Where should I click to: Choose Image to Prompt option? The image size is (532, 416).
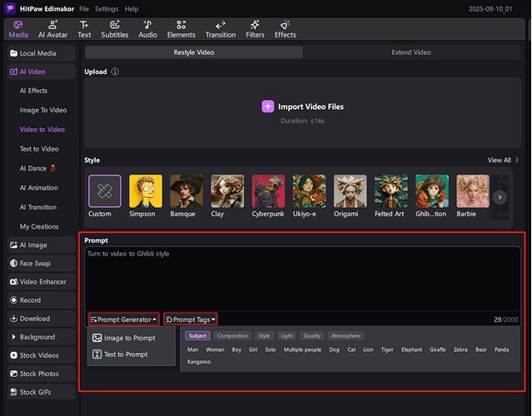pyautogui.click(x=124, y=338)
